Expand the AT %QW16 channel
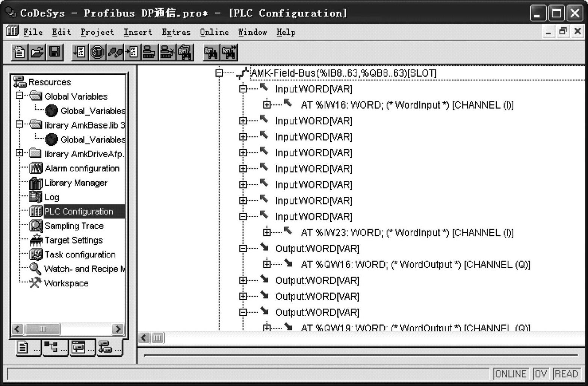Image resolution: width=588 pixels, height=386 pixels. (267, 264)
